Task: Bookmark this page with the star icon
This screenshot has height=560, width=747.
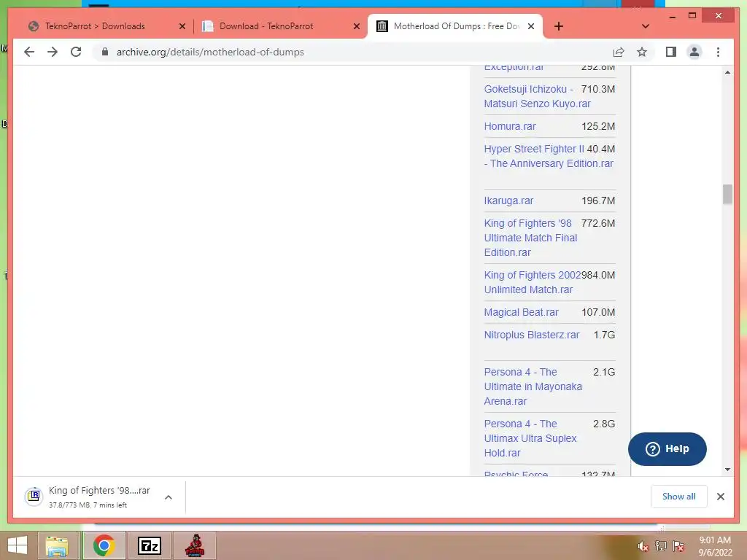Action: 642,52
